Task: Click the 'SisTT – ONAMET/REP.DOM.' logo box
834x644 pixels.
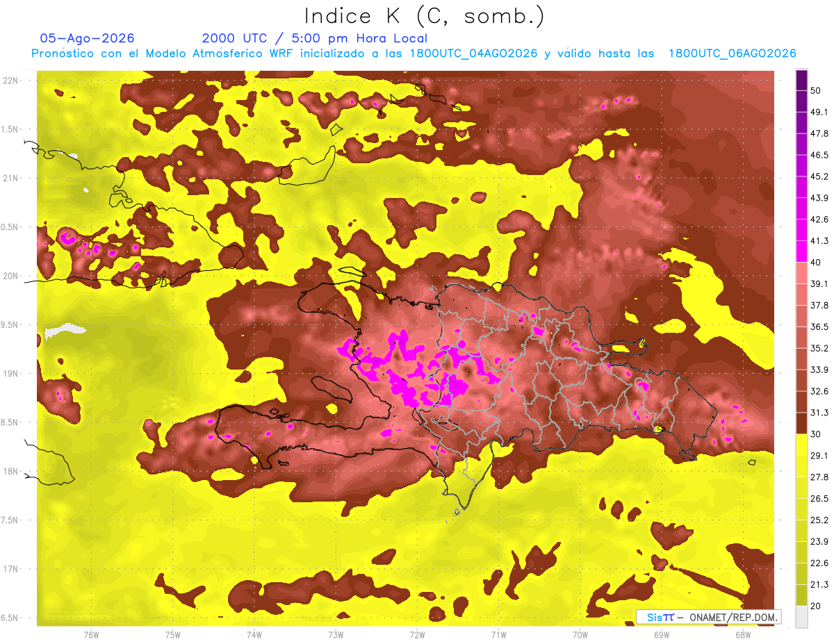Action: click(x=708, y=617)
